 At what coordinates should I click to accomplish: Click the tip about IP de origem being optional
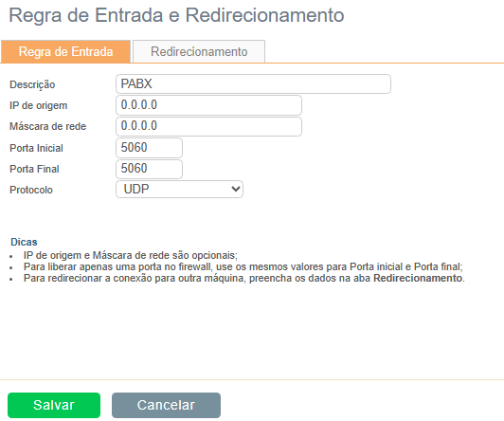click(131, 255)
